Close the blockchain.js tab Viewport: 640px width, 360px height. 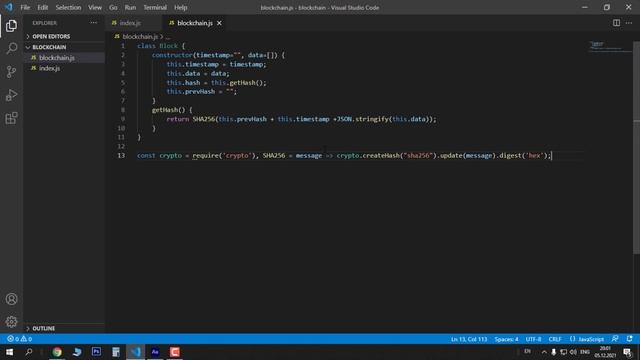tap(219, 23)
